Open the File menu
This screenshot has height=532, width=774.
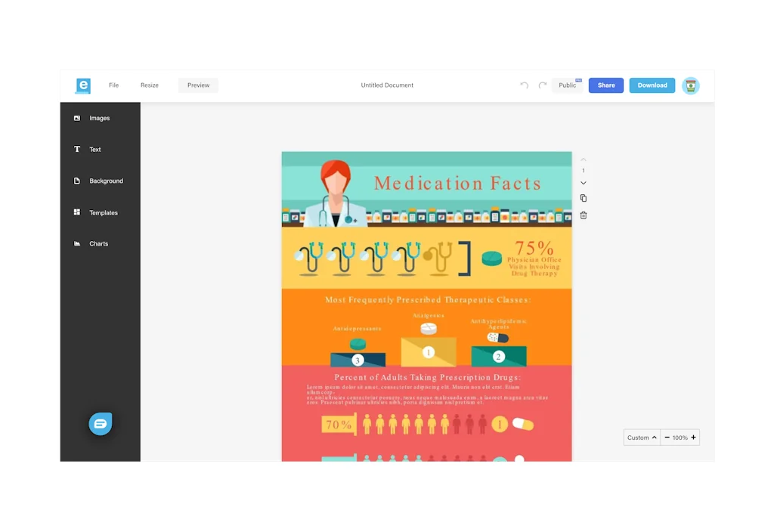(113, 85)
